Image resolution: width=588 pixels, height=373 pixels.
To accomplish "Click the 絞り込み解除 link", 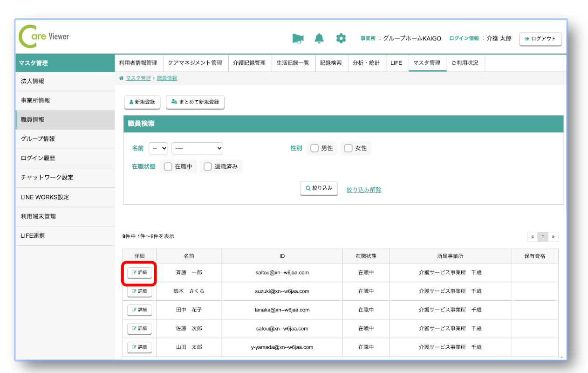I will 364,190.
